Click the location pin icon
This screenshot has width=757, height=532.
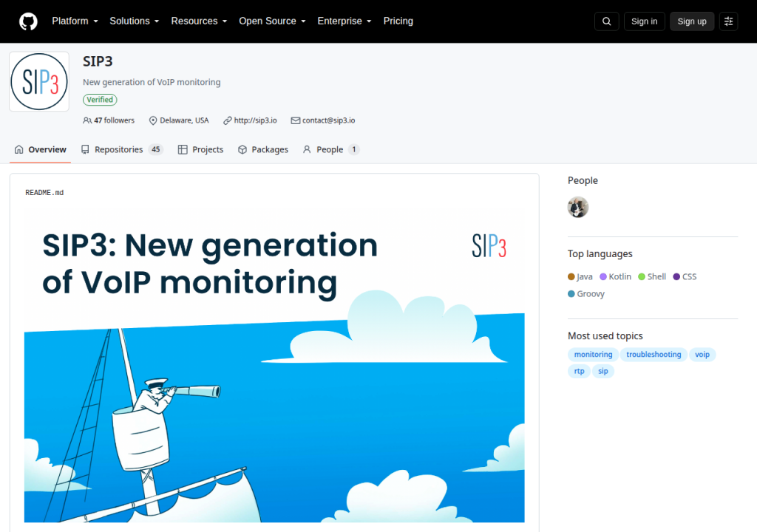(153, 120)
